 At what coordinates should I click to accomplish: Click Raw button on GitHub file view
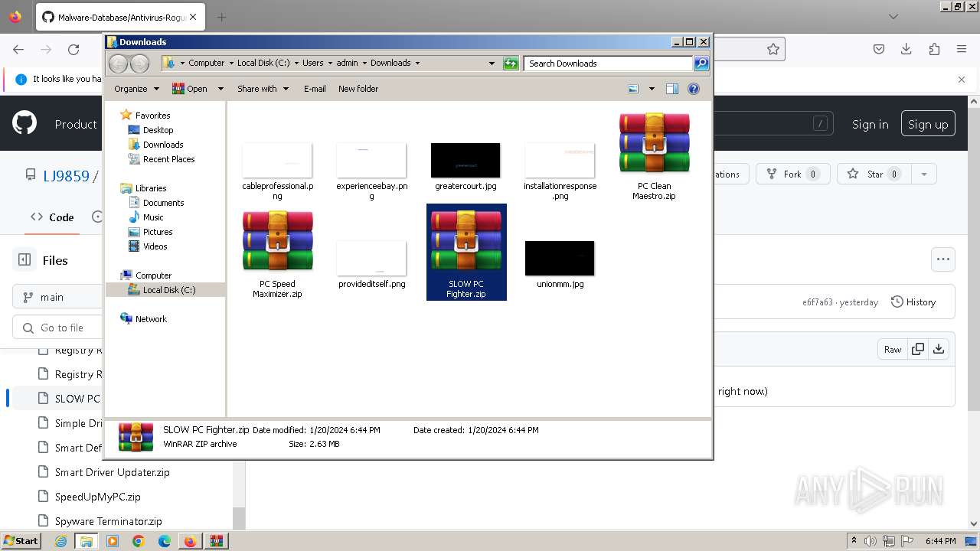(893, 349)
